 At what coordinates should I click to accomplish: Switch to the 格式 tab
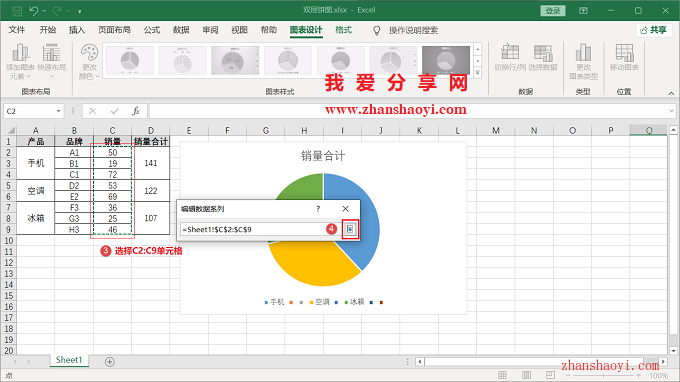tap(343, 30)
